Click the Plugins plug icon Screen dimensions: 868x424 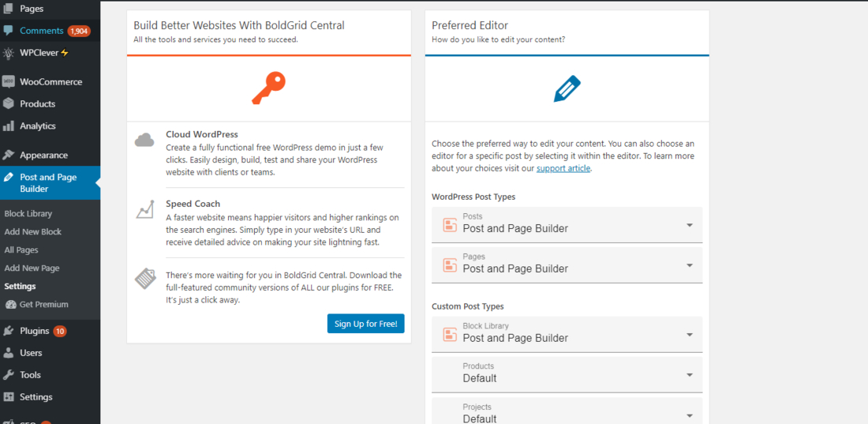tap(9, 331)
